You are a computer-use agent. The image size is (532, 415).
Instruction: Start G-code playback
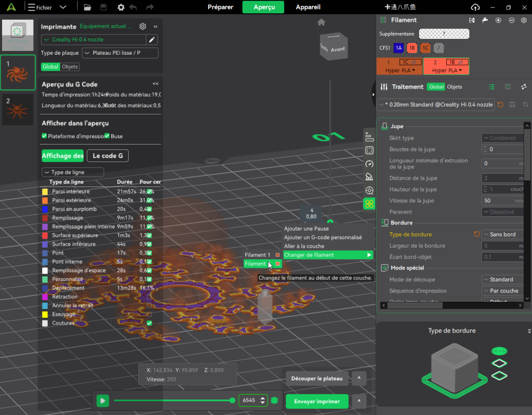[x=103, y=401]
